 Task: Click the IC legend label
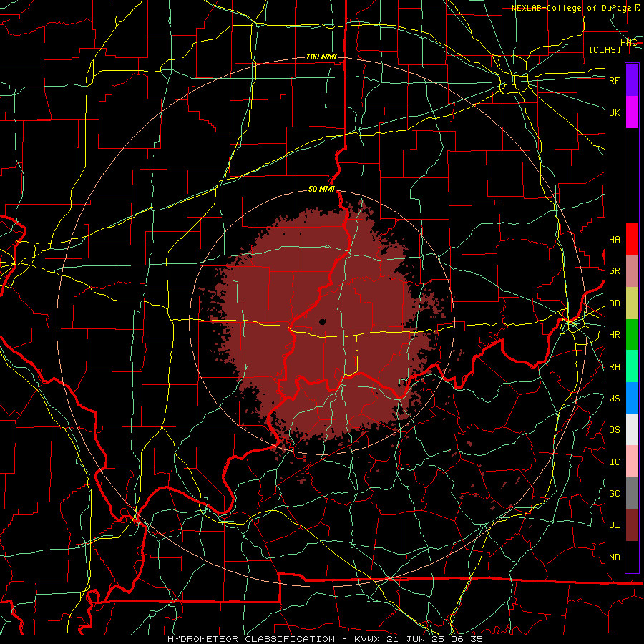614,462
